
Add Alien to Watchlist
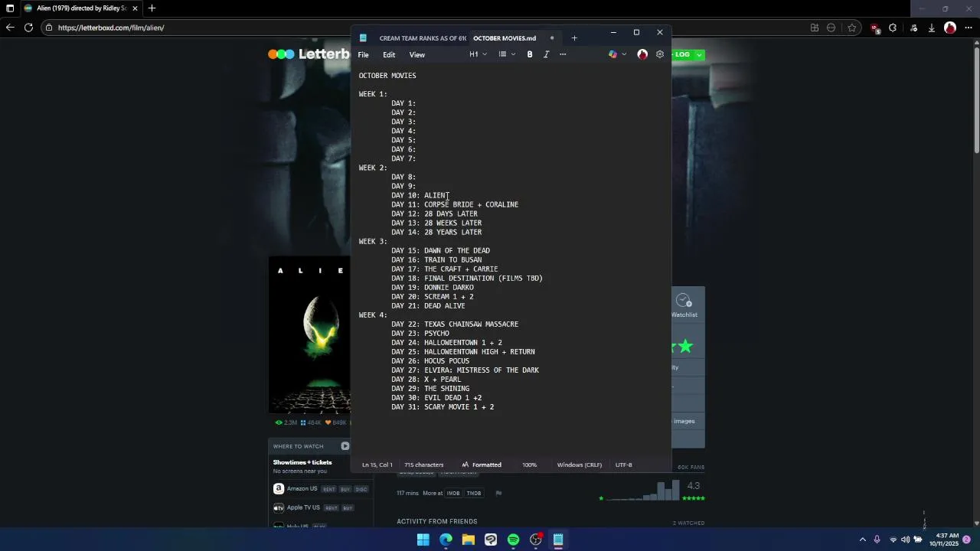(684, 305)
